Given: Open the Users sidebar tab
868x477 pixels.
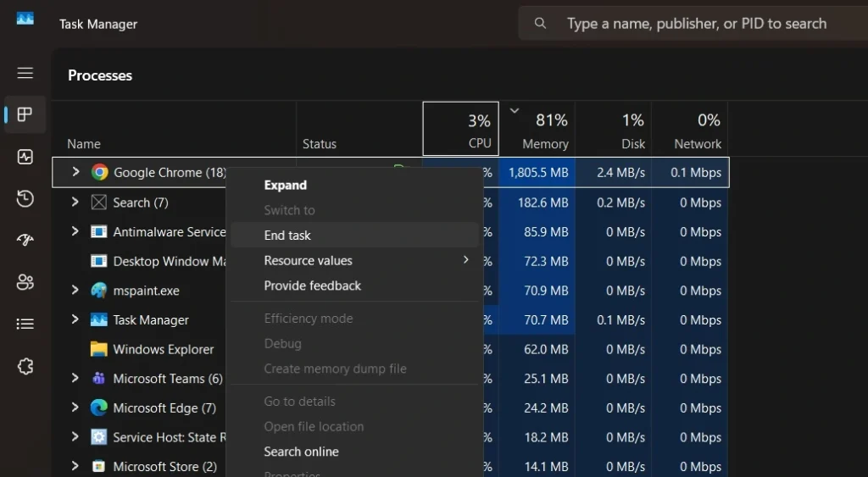Looking at the screenshot, I should point(25,282).
